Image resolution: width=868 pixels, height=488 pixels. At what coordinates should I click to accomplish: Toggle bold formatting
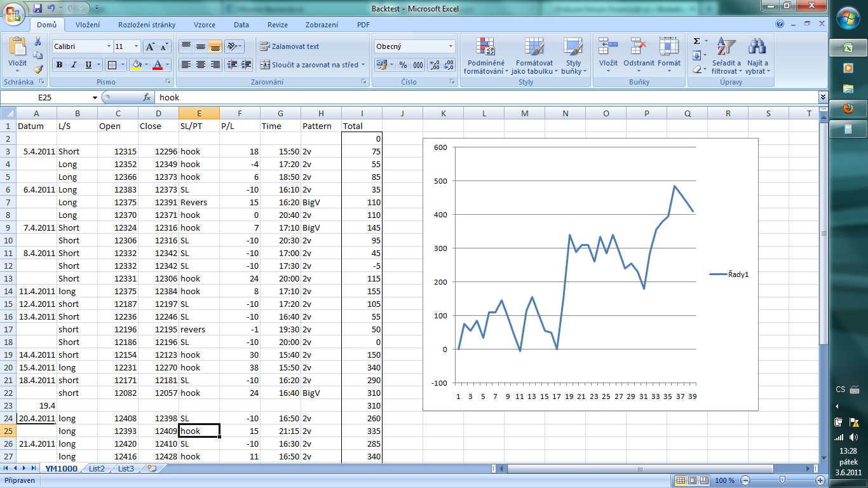click(x=59, y=65)
